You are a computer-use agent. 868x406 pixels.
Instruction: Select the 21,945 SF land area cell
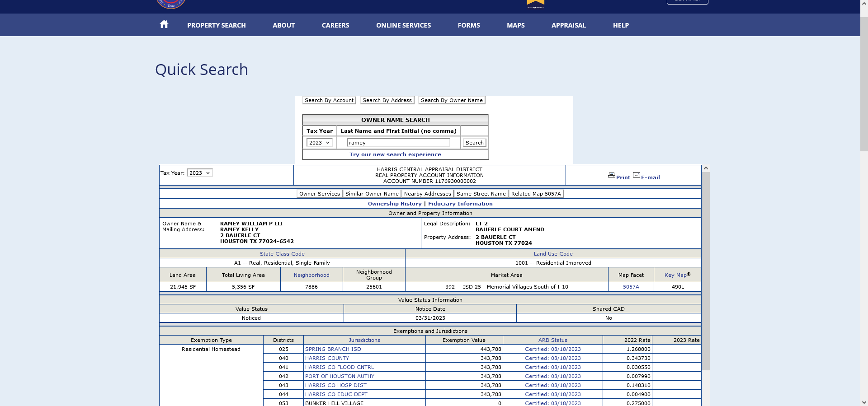[x=183, y=287]
